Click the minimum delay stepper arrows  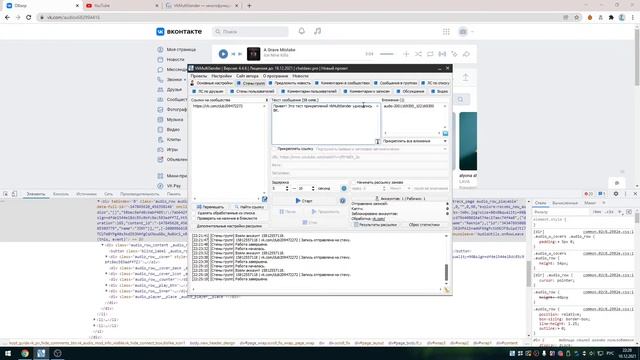coord(287,188)
